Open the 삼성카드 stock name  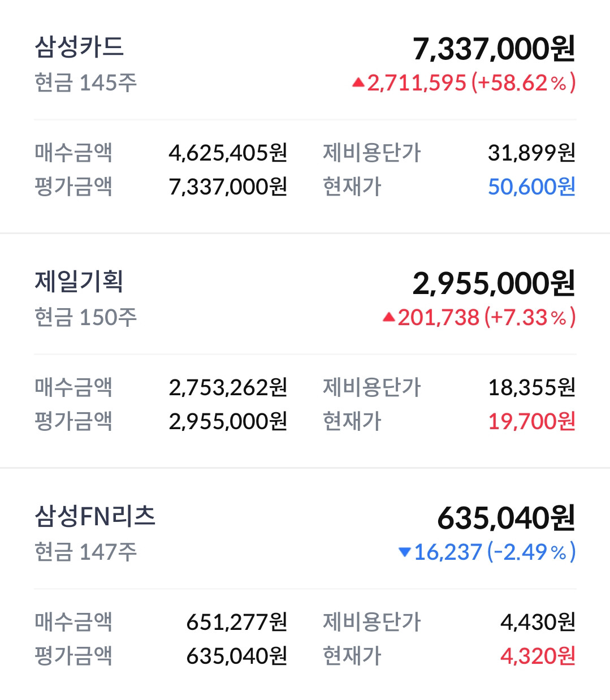click(x=79, y=47)
